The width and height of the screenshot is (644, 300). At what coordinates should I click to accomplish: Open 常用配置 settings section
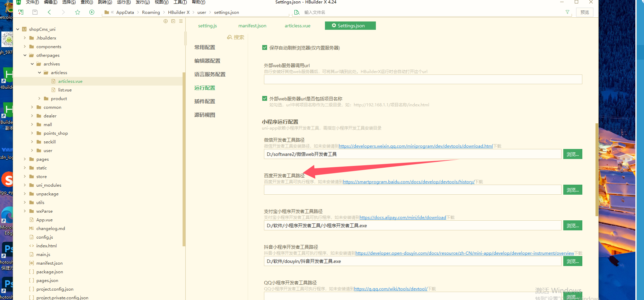tap(205, 47)
